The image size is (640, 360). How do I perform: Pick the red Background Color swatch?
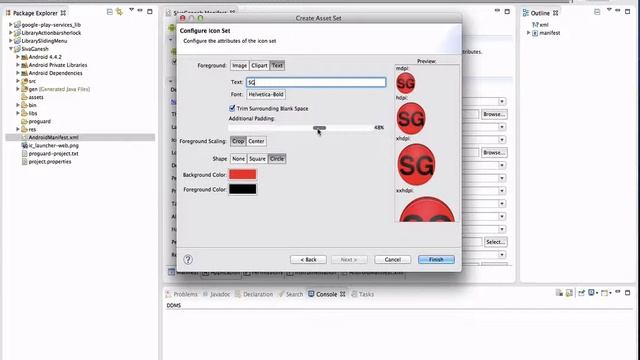(243, 175)
